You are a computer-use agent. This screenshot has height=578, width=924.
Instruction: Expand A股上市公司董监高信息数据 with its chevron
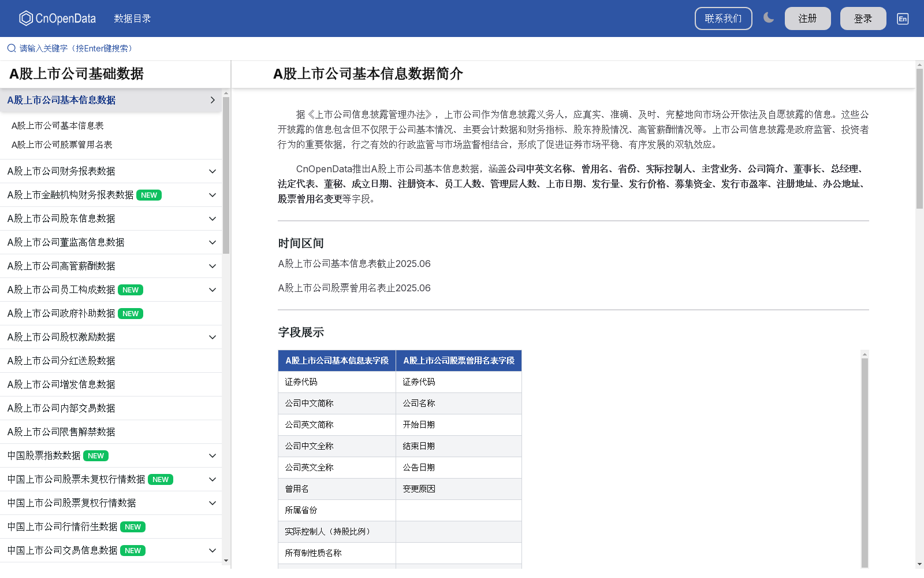tap(212, 242)
